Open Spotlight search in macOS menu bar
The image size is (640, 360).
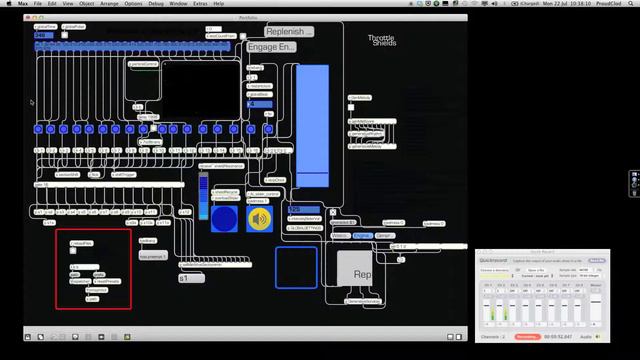coord(631,3)
